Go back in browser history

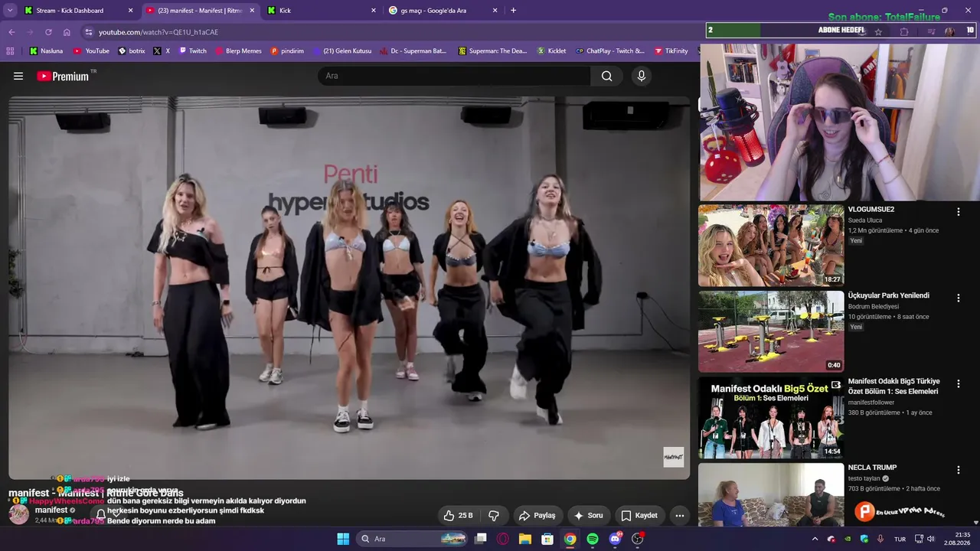[11, 32]
